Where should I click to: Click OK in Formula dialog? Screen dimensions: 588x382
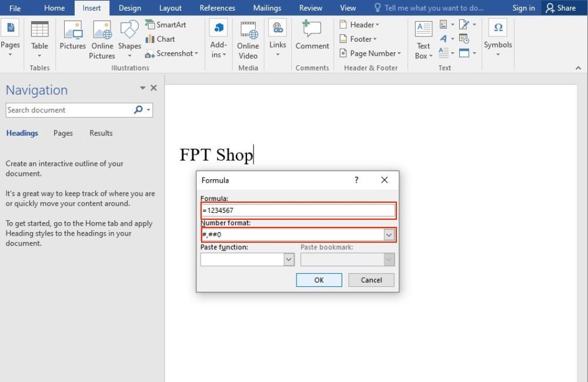319,280
